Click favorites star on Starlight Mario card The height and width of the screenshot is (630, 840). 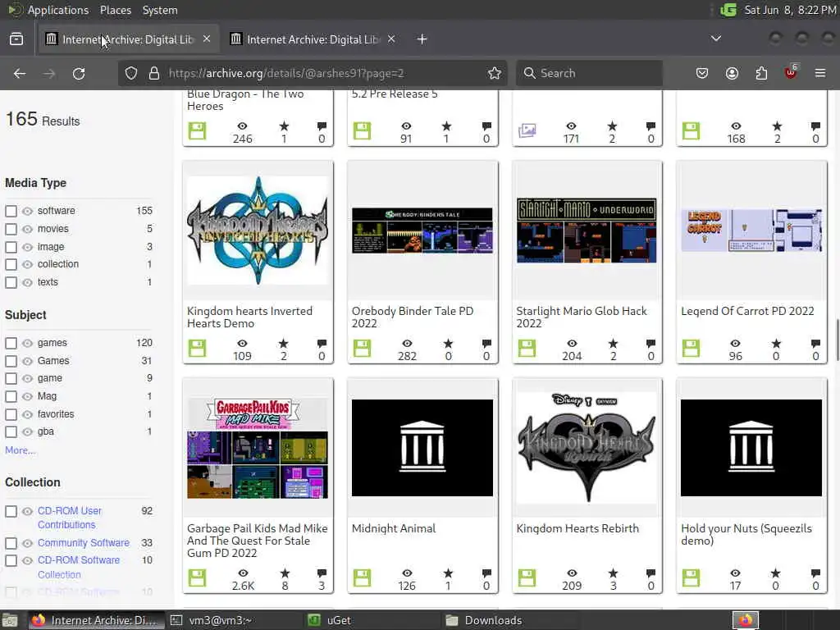(x=613, y=344)
